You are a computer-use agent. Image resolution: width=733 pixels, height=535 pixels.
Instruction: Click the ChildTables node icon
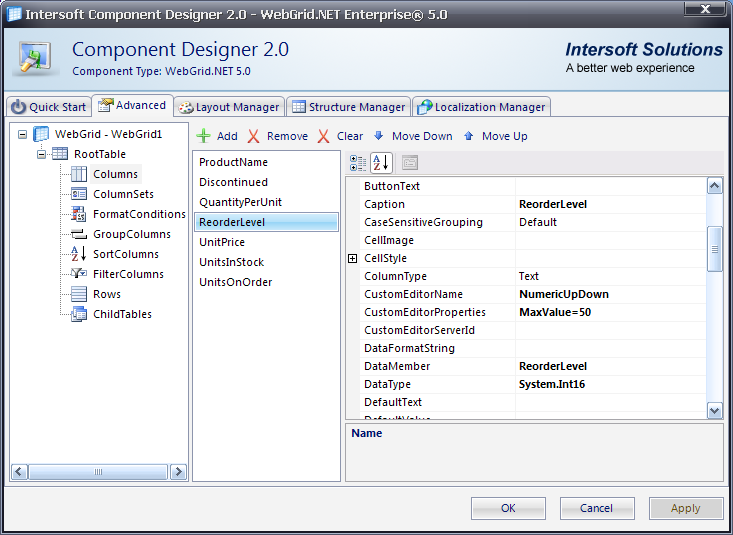click(x=79, y=314)
